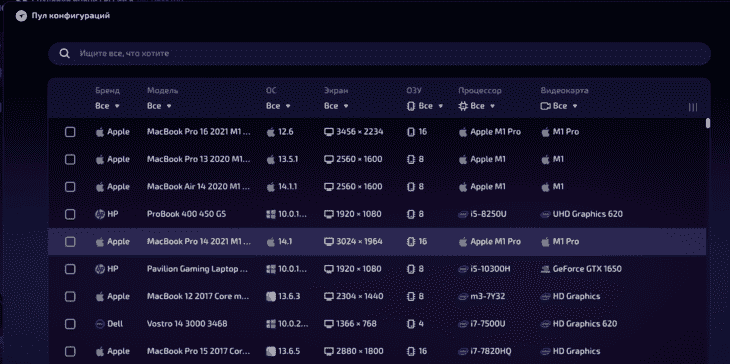This screenshot has width=730, height=364.
Task: Click the Windows icon in ProBook 400 row
Action: tap(270, 214)
